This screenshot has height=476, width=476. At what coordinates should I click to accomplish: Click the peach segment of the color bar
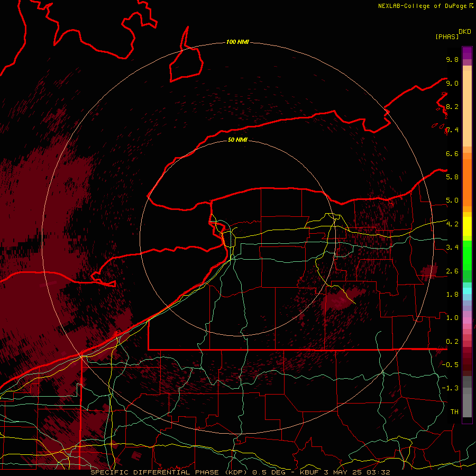click(x=467, y=108)
